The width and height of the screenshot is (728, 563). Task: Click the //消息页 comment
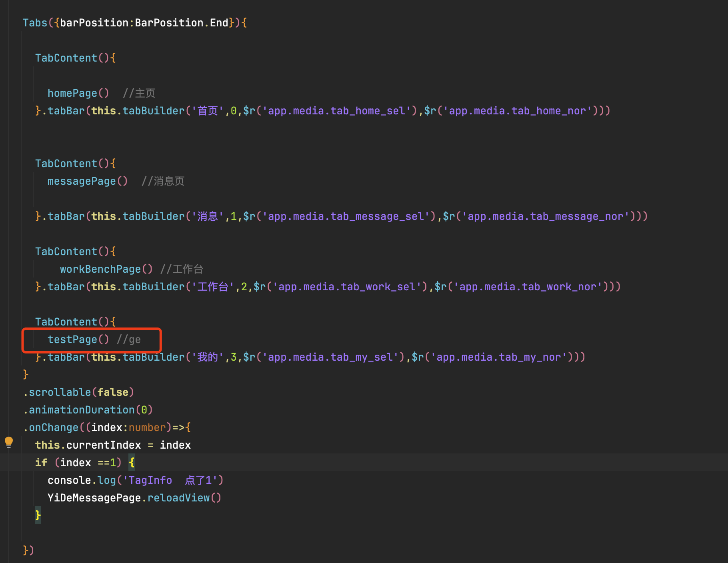(163, 181)
